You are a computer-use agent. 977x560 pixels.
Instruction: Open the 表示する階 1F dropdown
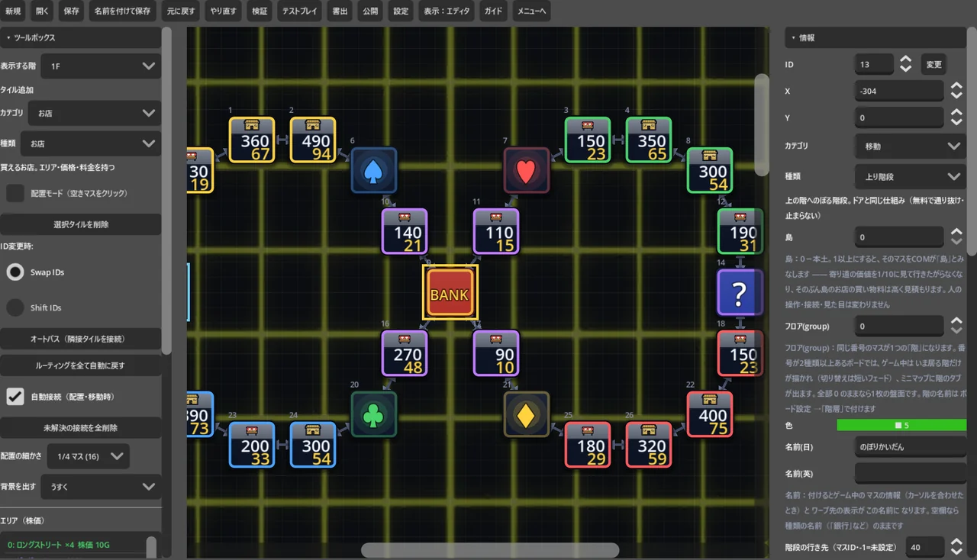tap(101, 66)
